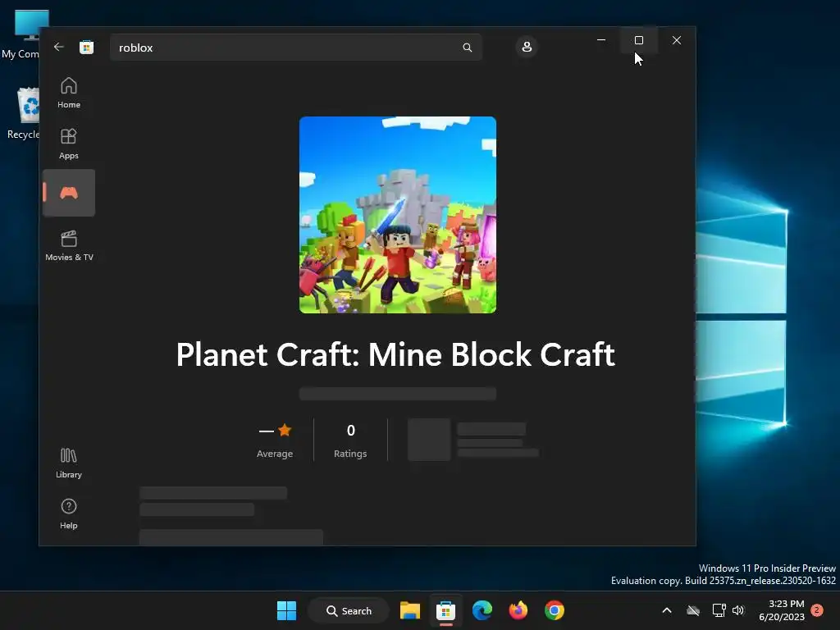Open Help in the sidebar

click(69, 514)
